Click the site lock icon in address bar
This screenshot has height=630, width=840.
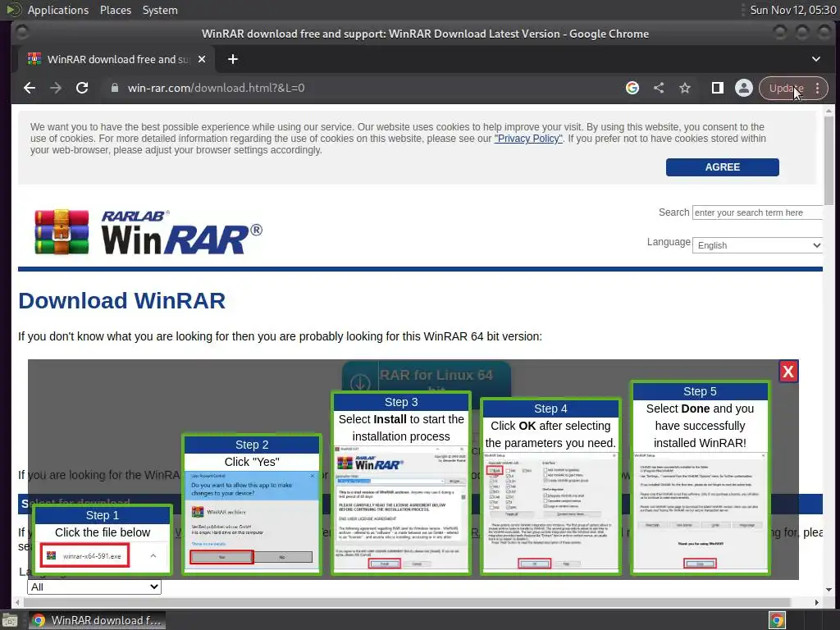click(x=115, y=88)
